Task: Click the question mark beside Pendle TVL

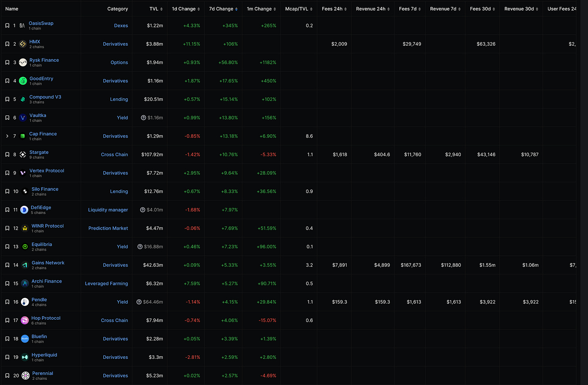Action: [139, 302]
